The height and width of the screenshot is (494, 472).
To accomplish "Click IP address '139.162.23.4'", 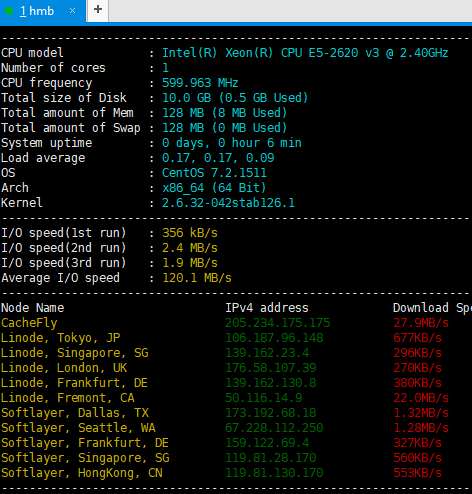I will tap(267, 353).
